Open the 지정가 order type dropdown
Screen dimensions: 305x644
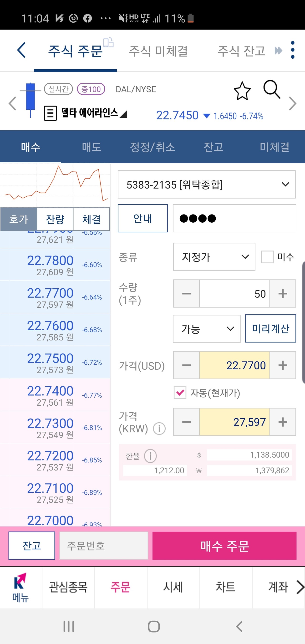[x=214, y=257]
